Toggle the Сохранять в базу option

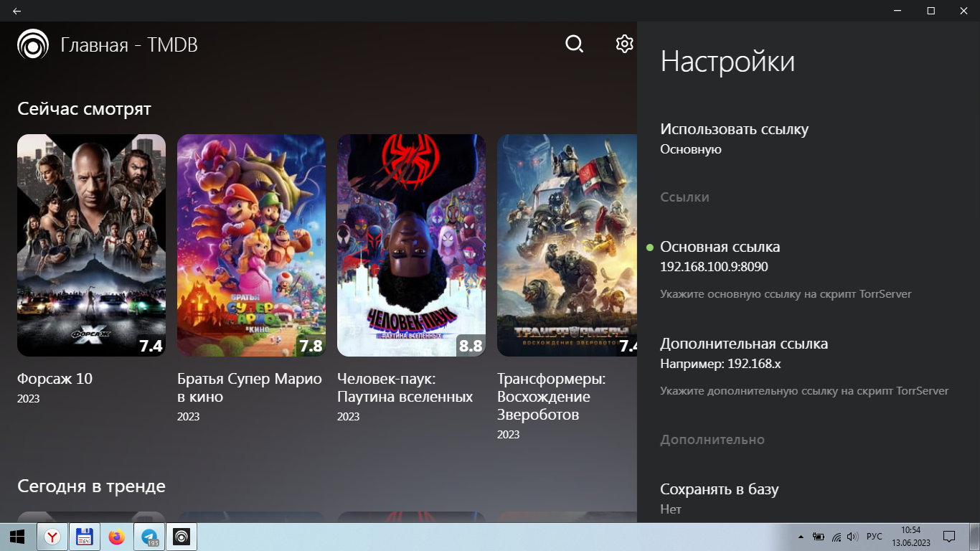[x=809, y=499]
